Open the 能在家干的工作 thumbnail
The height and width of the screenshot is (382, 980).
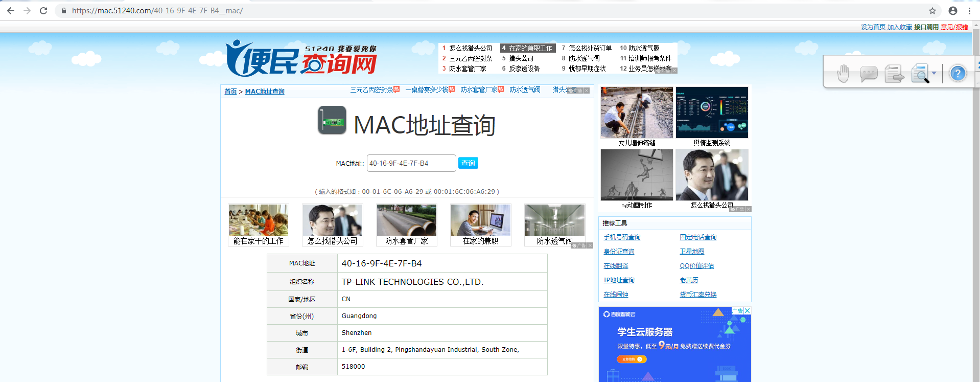[259, 225]
